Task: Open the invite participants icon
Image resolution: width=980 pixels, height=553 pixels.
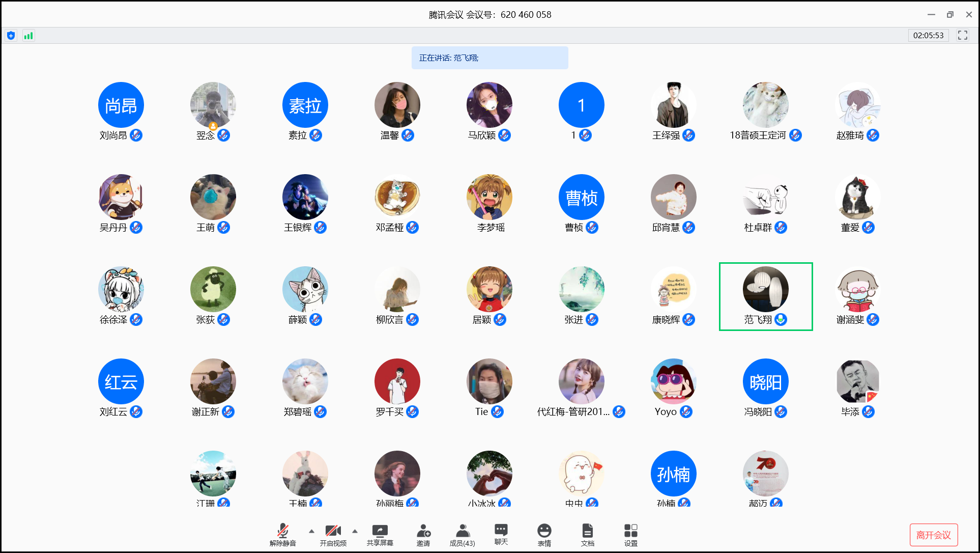Action: tap(423, 531)
